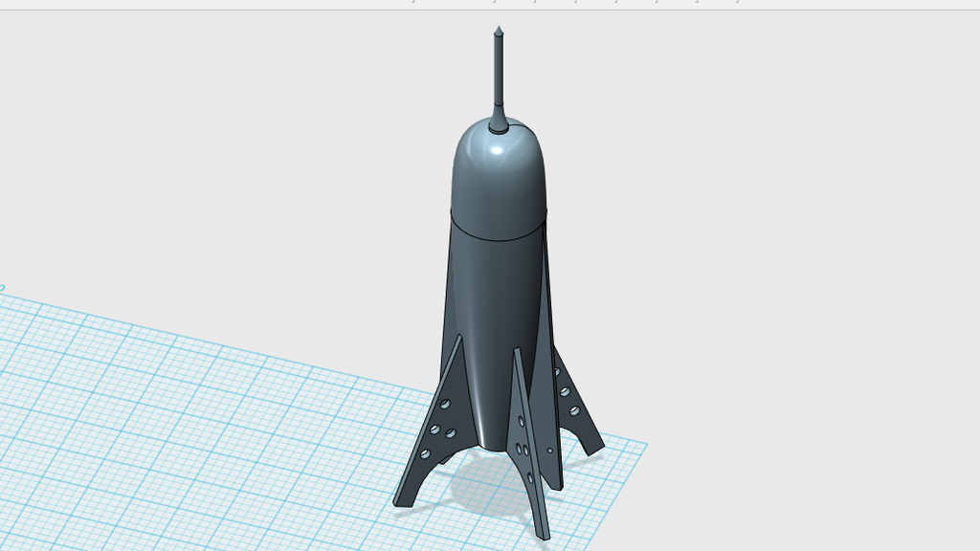Click the spike antenna atop the rocket
This screenshot has height=551, width=980.
click(x=497, y=67)
